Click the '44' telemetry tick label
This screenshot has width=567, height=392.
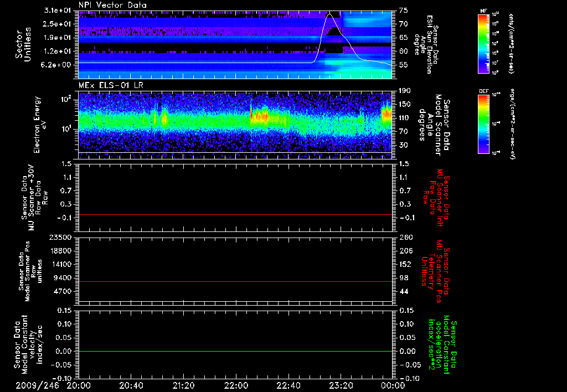404,291
